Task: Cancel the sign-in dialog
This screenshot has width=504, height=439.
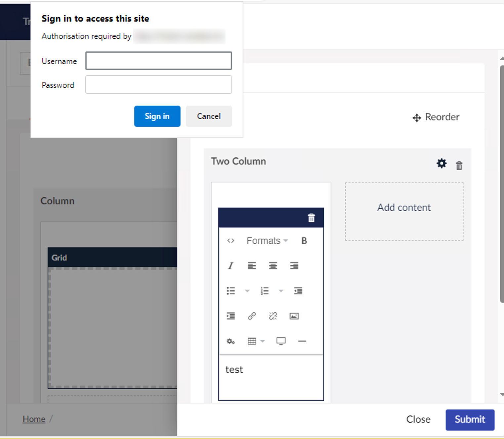Action: (209, 116)
